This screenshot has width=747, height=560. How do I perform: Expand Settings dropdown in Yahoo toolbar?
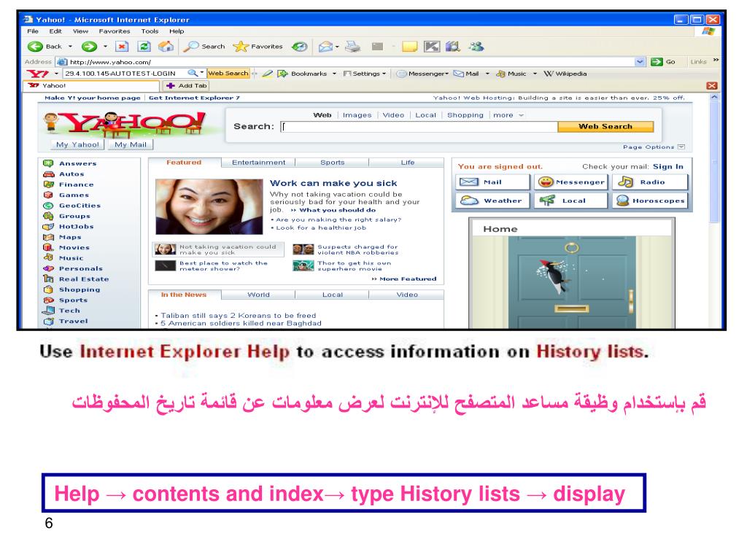(384, 74)
